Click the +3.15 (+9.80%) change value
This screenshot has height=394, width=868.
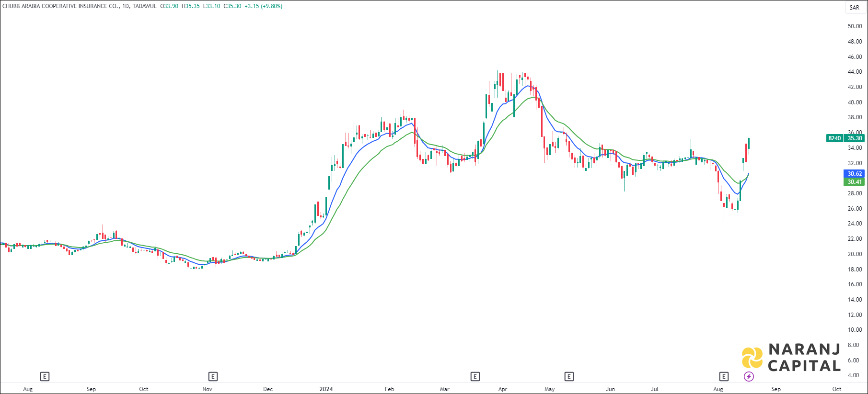(263, 6)
